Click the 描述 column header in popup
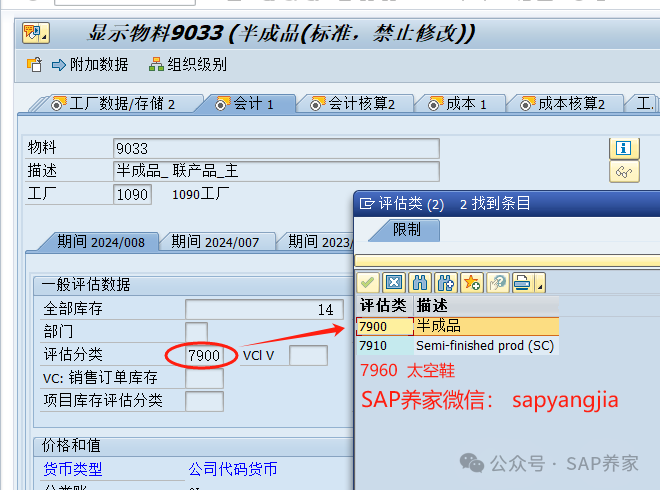This screenshot has height=490, width=660. point(487,306)
